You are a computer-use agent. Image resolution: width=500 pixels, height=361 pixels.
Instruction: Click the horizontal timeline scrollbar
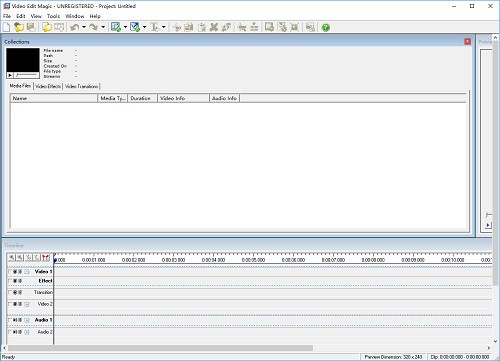coord(160,348)
